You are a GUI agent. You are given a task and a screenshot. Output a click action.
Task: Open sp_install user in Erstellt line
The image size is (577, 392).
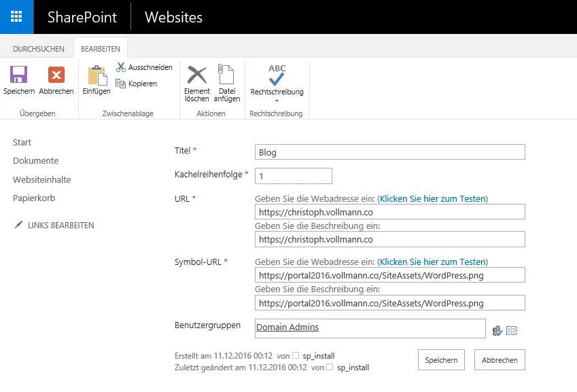tap(319, 356)
